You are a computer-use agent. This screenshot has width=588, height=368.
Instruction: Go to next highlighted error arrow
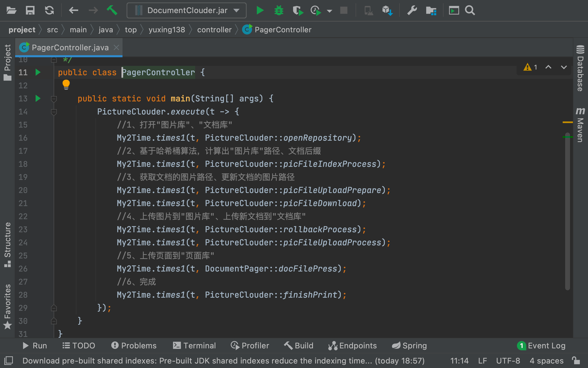tap(564, 67)
